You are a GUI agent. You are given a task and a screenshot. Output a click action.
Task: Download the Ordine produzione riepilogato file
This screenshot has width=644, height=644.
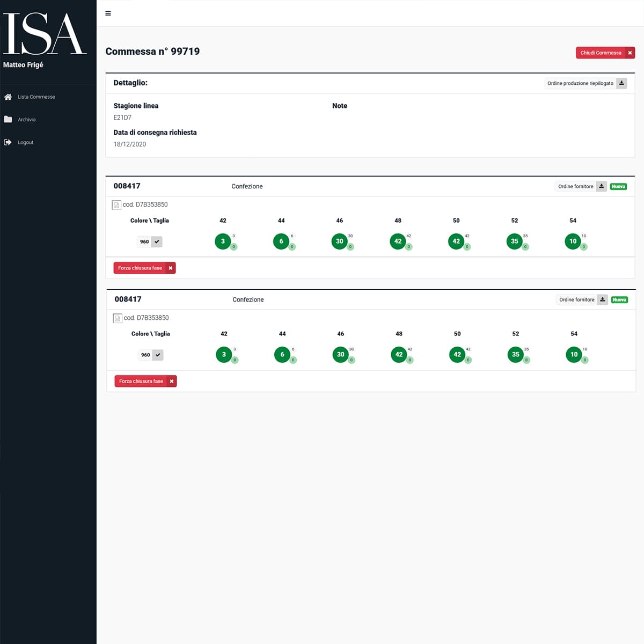point(621,83)
